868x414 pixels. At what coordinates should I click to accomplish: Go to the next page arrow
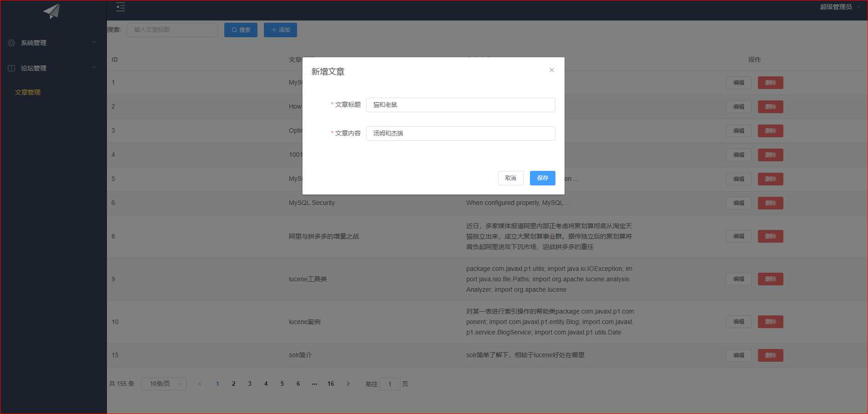click(348, 384)
